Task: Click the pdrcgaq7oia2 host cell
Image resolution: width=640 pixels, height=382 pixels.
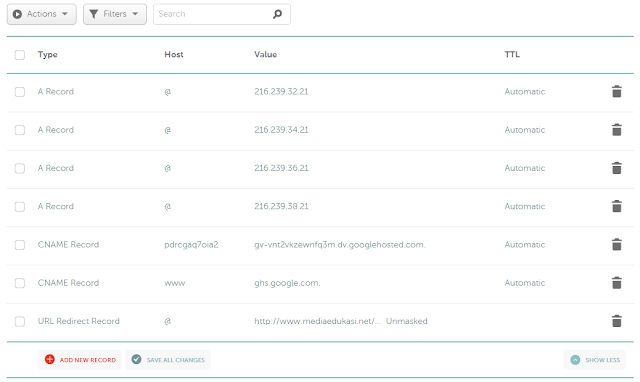Action: pos(191,244)
